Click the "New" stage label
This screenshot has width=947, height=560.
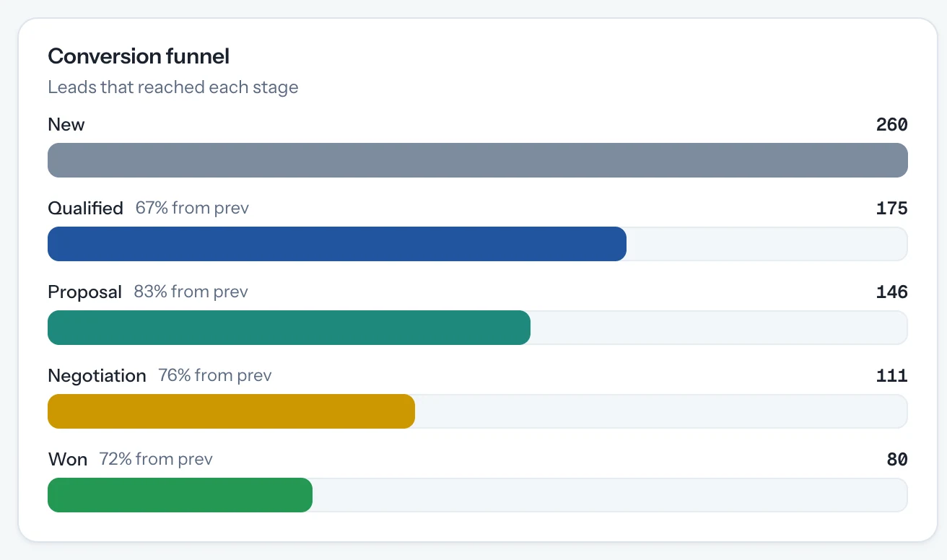coord(66,125)
